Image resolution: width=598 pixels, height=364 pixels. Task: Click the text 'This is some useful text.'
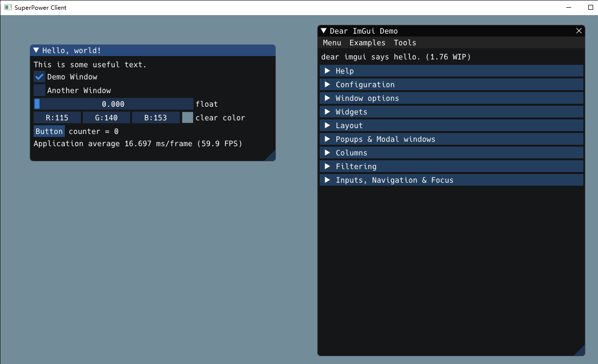click(x=90, y=64)
